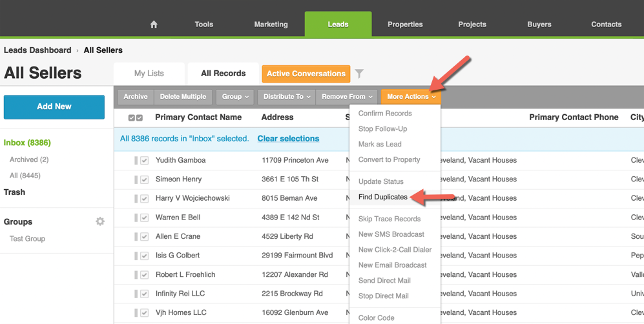Image resolution: width=644 pixels, height=324 pixels.
Task: Choose Stop Direct Mail menu entry
Action: 383,296
